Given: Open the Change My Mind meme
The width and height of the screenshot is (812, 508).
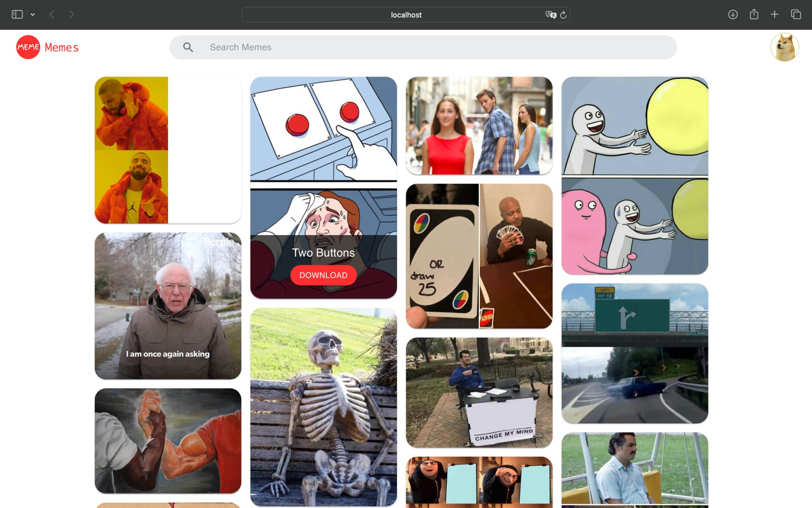Looking at the screenshot, I should (x=479, y=392).
